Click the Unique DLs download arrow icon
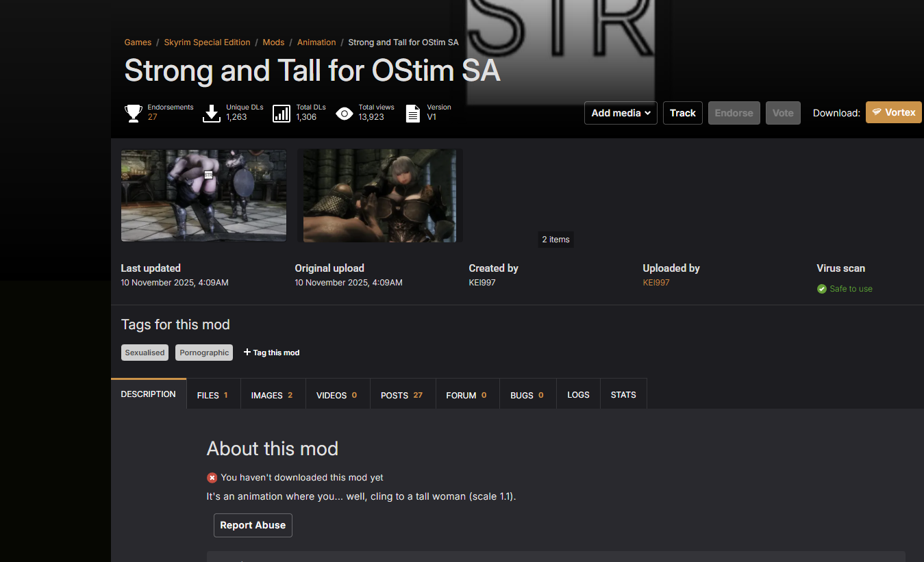 (x=212, y=113)
